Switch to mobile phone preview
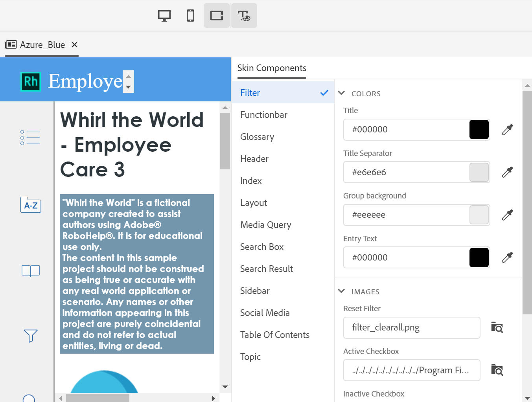This screenshot has width=532, height=402. click(190, 16)
